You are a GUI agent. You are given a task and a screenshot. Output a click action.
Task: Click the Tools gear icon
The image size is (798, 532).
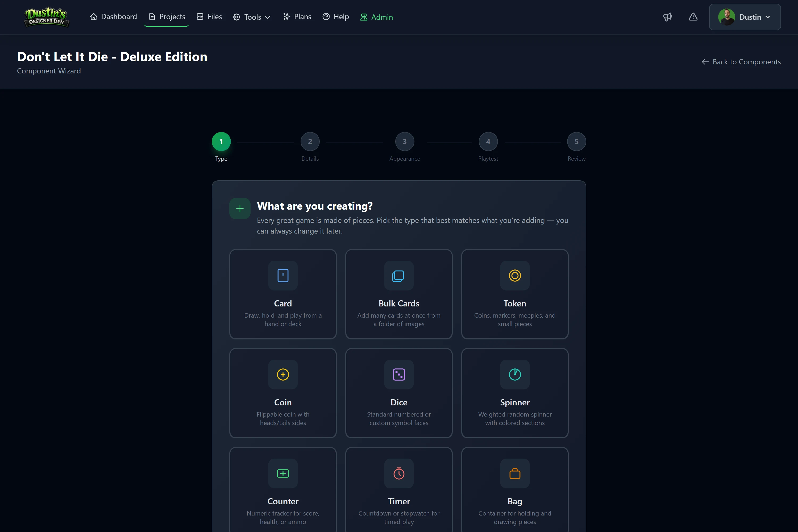(x=237, y=17)
